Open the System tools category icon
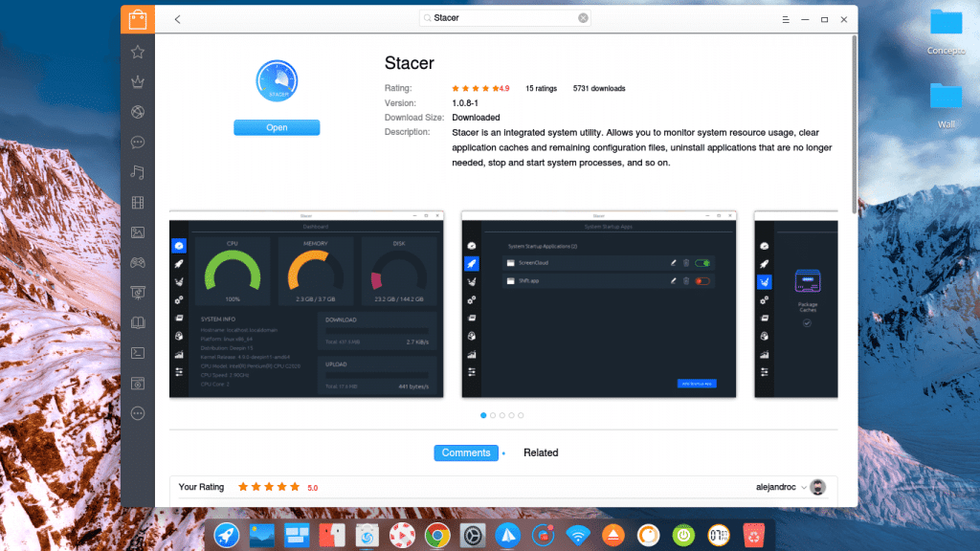Viewport: 980px width, 551px height. pos(138,383)
